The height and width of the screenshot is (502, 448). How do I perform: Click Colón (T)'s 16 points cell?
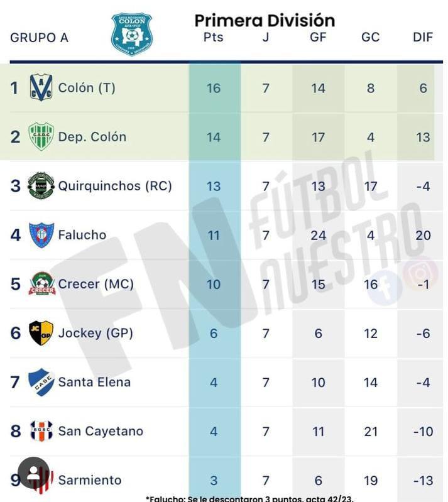(x=214, y=88)
